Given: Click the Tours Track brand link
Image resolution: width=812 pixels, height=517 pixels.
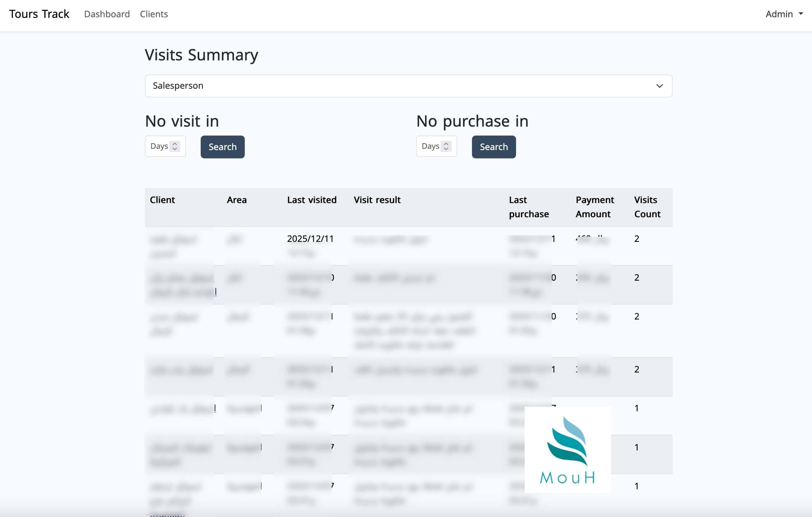Looking at the screenshot, I should 39,14.
